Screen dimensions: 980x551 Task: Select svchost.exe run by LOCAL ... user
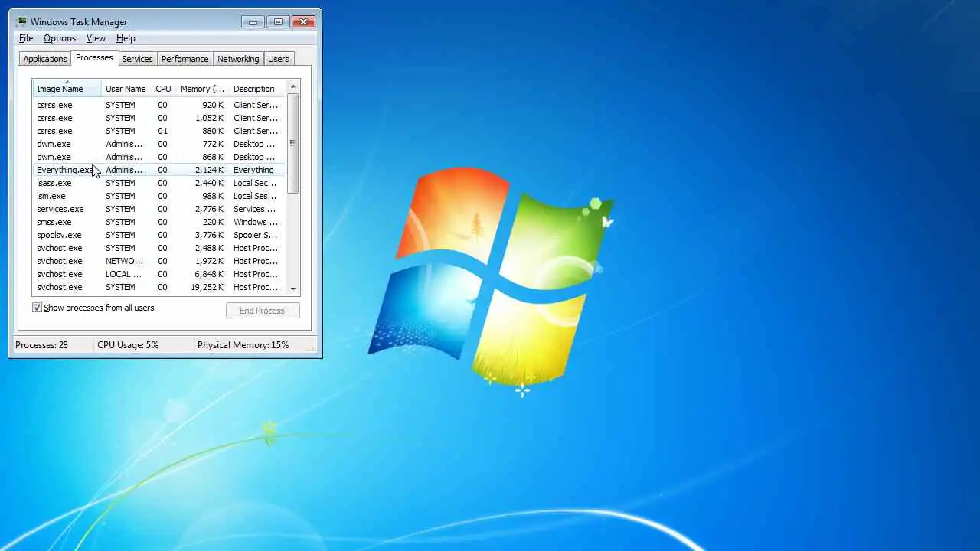coord(158,274)
